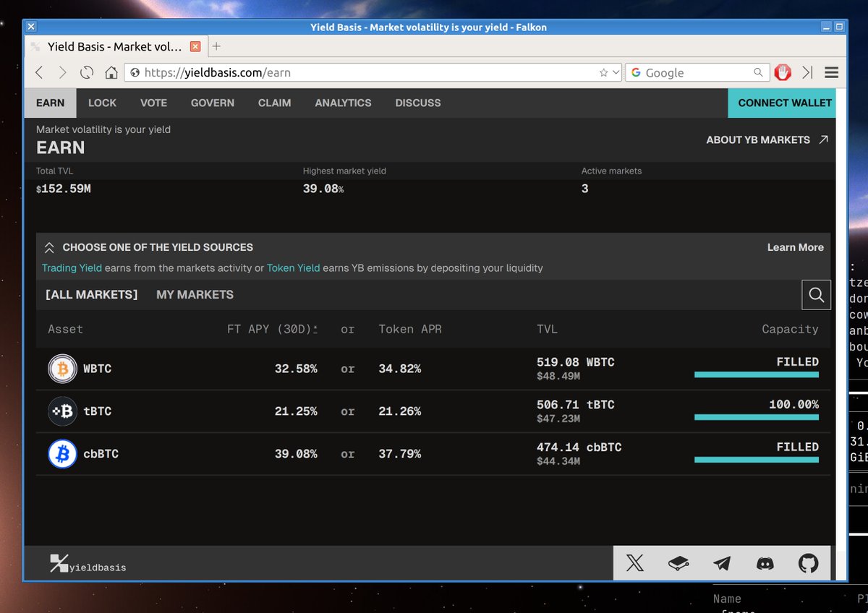Select the cbBTC asset name
The height and width of the screenshot is (613, 868).
(x=101, y=454)
